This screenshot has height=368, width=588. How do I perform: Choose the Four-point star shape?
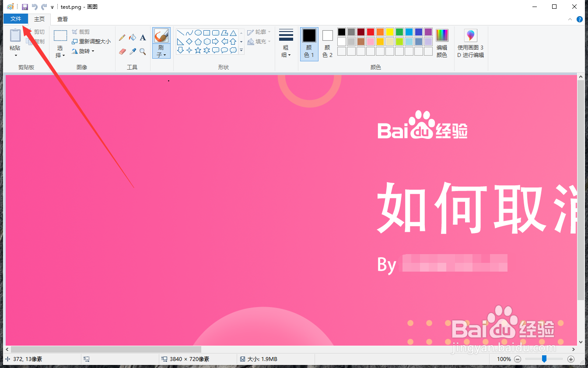click(189, 50)
